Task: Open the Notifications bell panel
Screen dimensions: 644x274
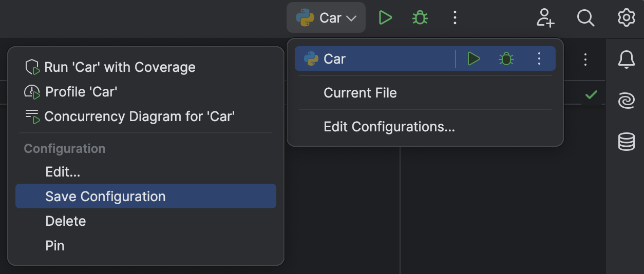Action: pyautogui.click(x=626, y=60)
